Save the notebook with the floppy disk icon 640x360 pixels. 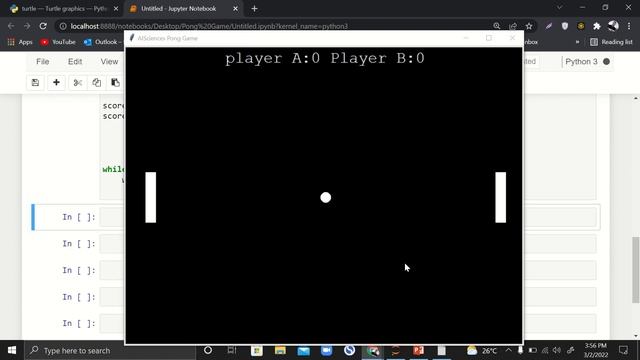point(36,83)
